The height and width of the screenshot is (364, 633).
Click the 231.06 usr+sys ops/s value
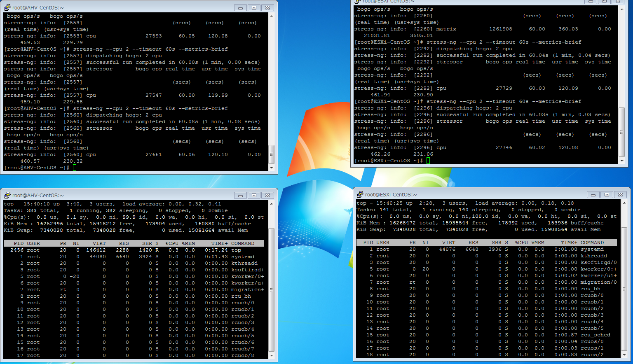pyautogui.click(x=423, y=154)
